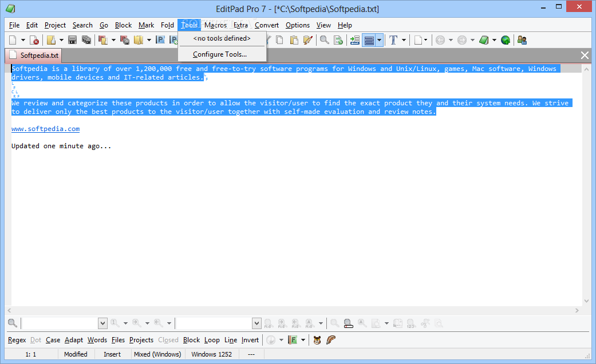Expand the T text layout dropdown arrow
Image resolution: width=596 pixels, height=364 pixels.
404,40
